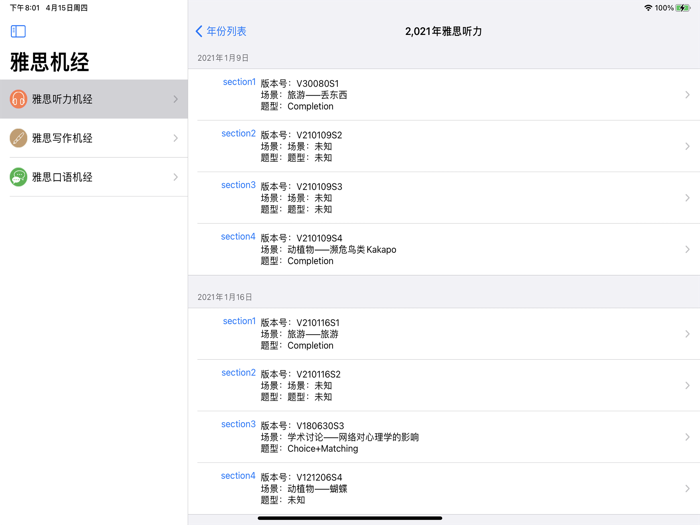Click text 动植物——濒危鸟类 Kakapo
The width and height of the screenshot is (700, 525).
342,250
